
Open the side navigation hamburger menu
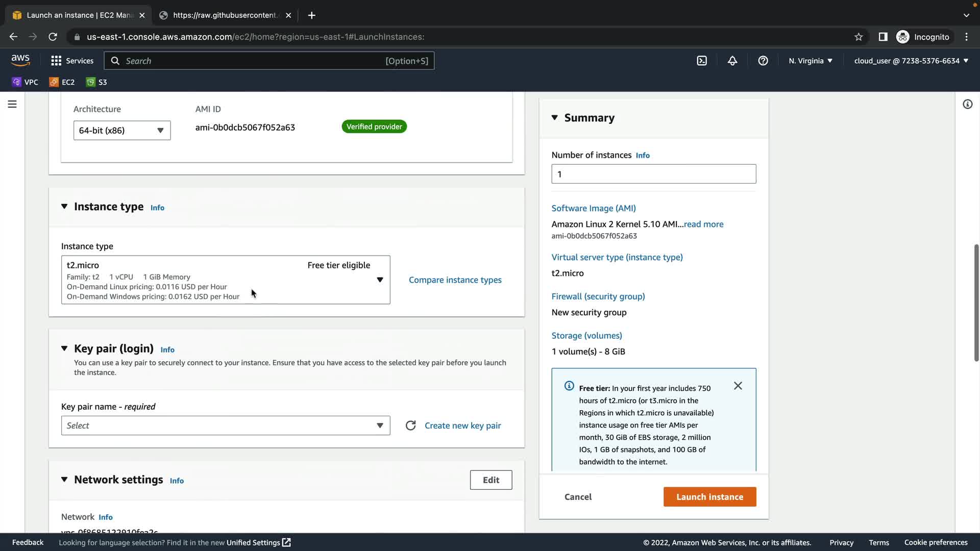12,104
